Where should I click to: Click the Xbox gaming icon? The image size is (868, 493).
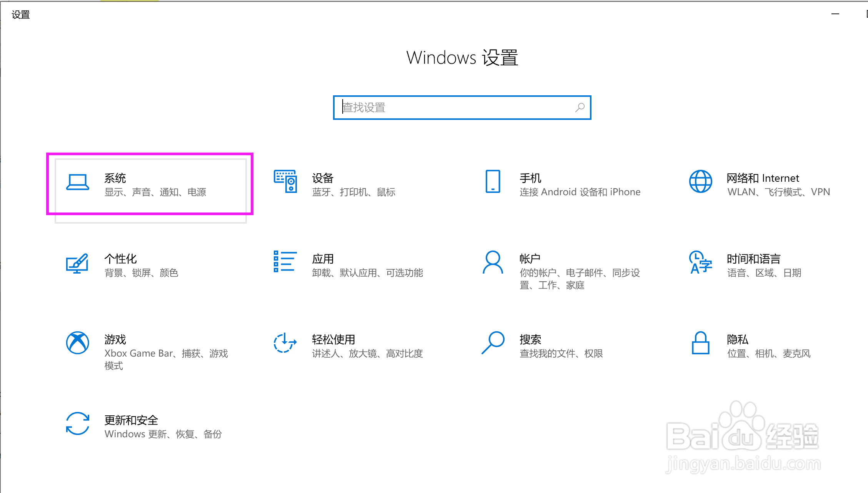tap(77, 343)
